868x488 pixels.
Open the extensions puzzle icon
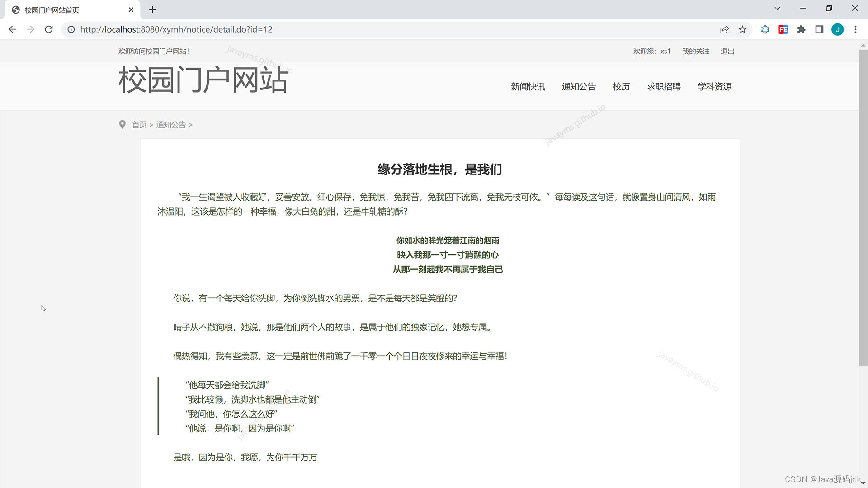click(801, 29)
